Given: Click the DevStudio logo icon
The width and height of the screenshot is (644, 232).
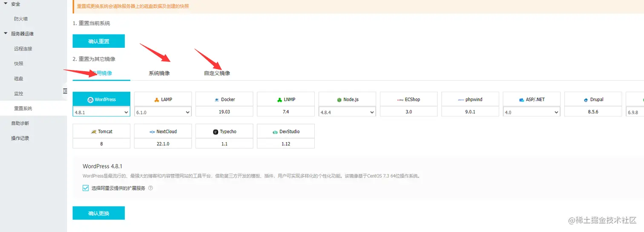Looking at the screenshot, I should pos(275,132).
